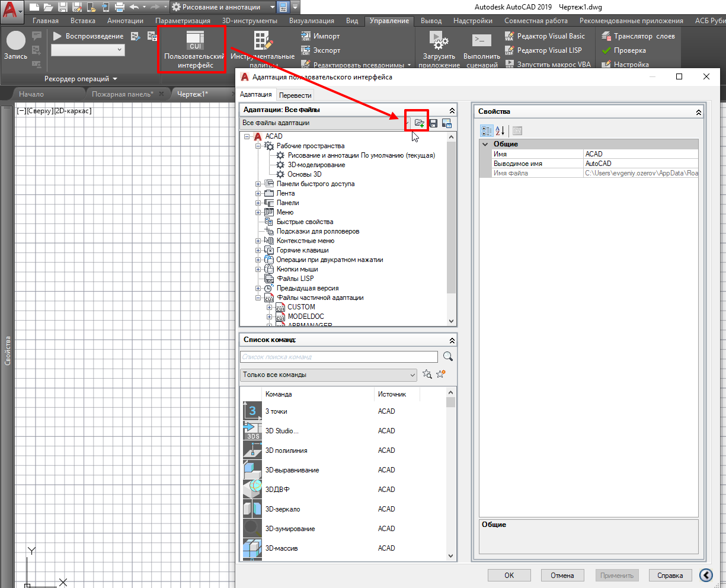Image resolution: width=726 pixels, height=588 pixels.
Task: Click the Справка button
Action: pos(670,575)
